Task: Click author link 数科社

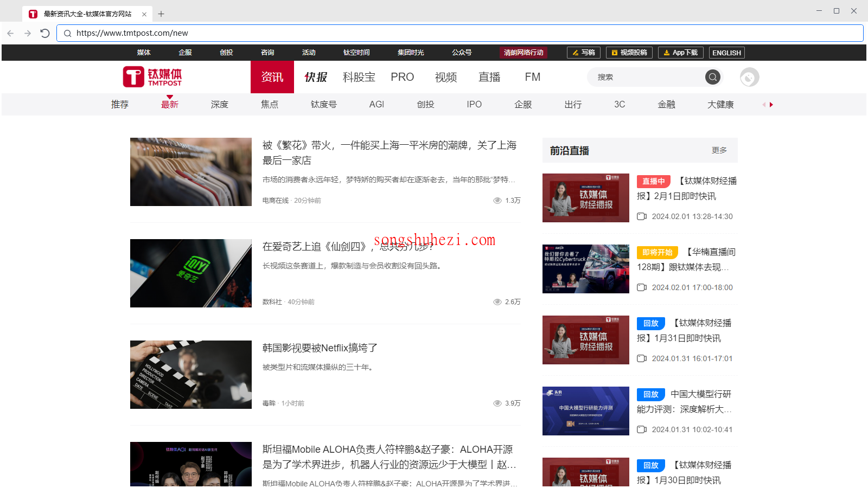Action: pyautogui.click(x=272, y=302)
